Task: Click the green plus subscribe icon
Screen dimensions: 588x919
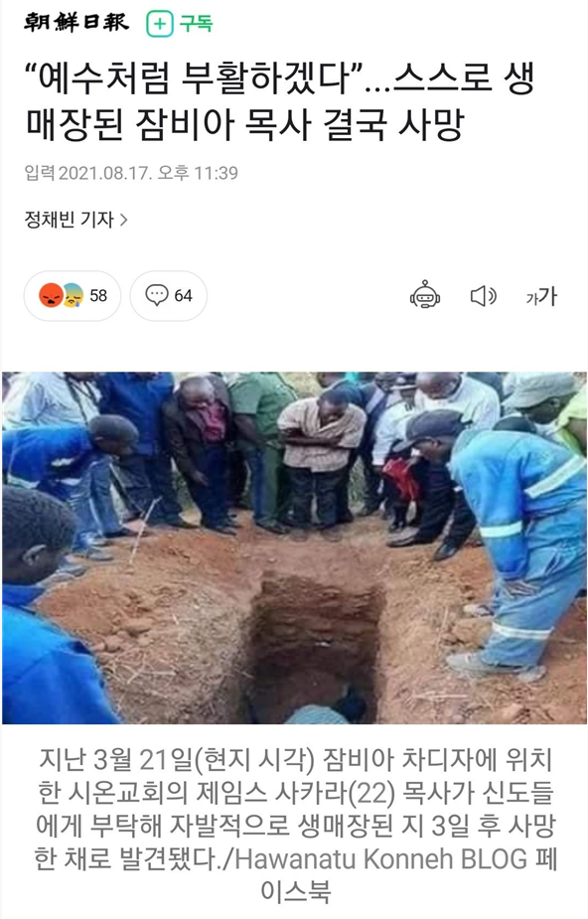Action: (x=160, y=24)
